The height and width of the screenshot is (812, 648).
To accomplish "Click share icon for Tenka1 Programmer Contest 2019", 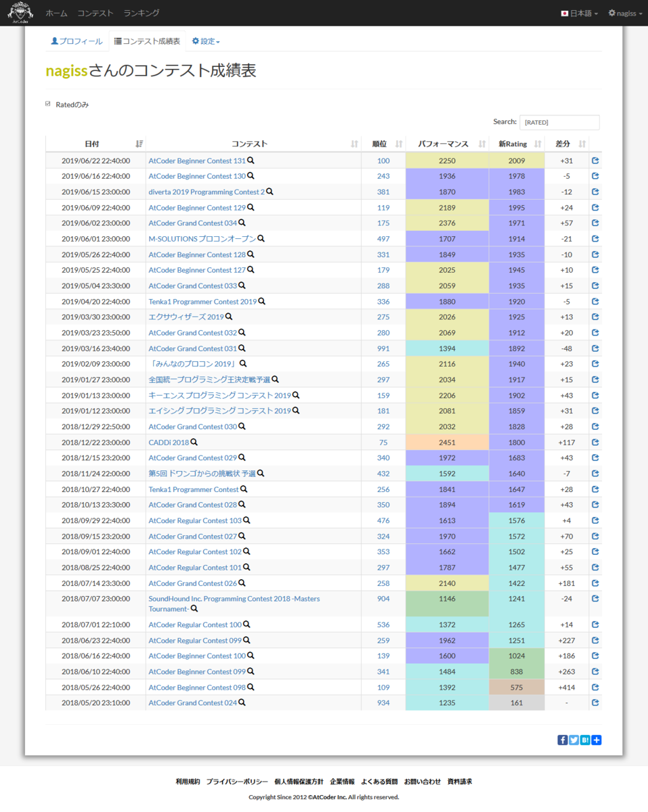I will (595, 301).
